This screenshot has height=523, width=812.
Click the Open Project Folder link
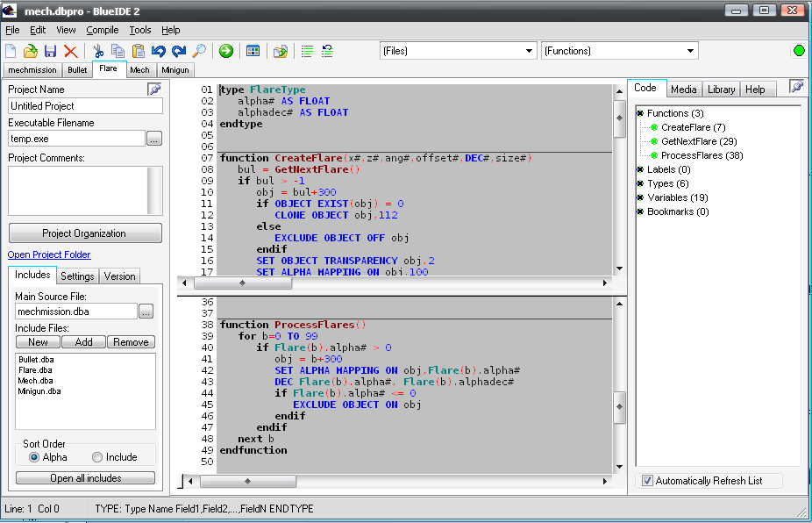[49, 254]
